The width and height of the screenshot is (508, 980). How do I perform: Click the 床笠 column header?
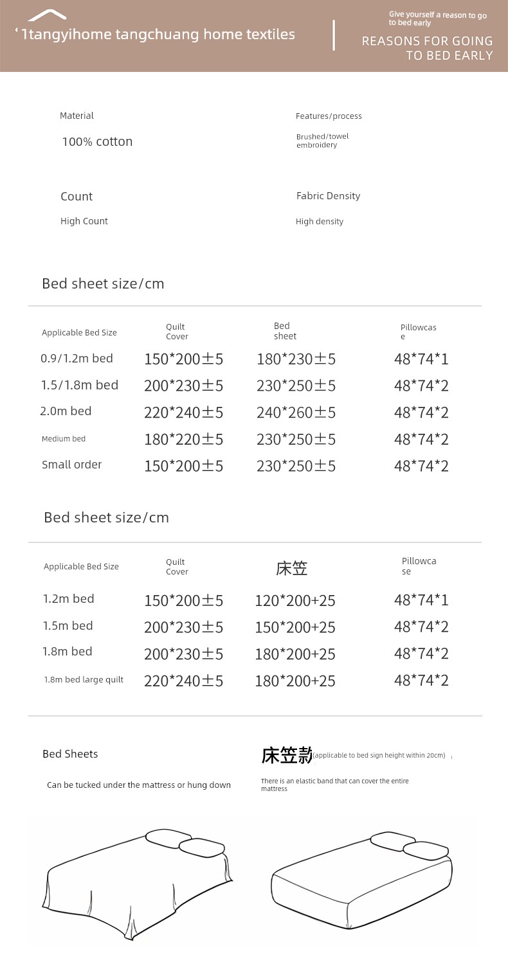[x=292, y=568]
